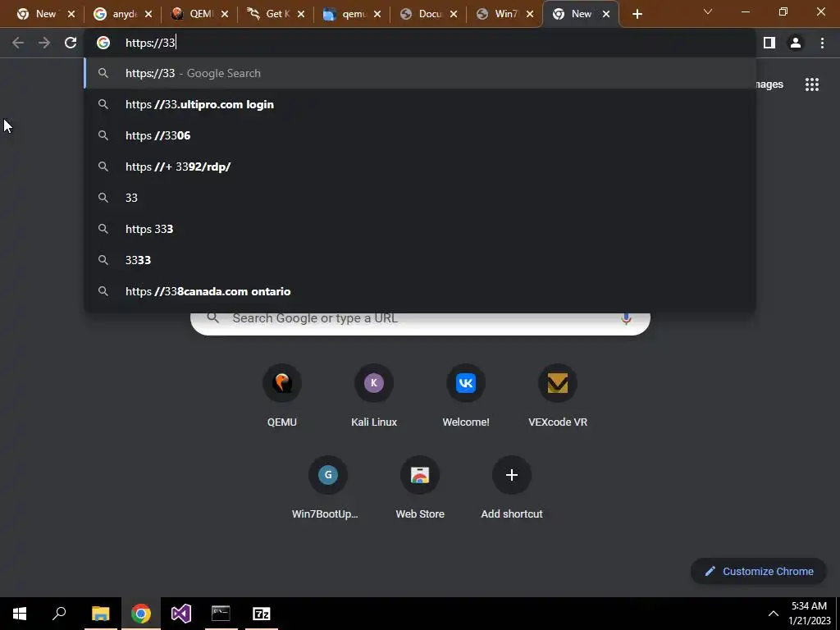Open the Images link at top right
Viewport: 840px width, 630px height.
pyautogui.click(x=769, y=84)
